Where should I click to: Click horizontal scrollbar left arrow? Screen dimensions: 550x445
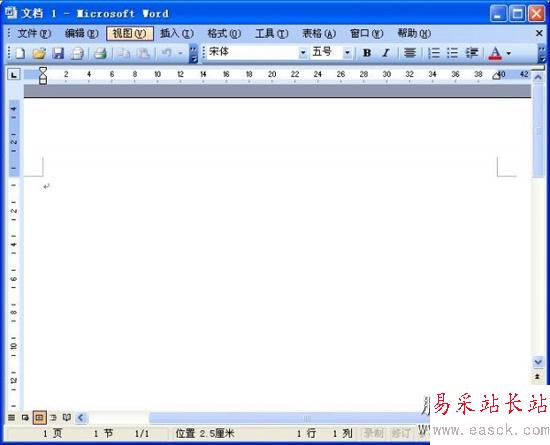click(x=81, y=418)
